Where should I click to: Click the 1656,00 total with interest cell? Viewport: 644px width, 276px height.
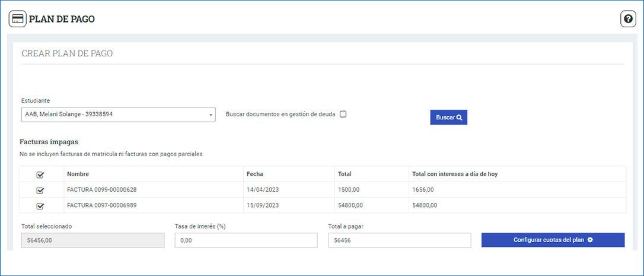coord(423,190)
